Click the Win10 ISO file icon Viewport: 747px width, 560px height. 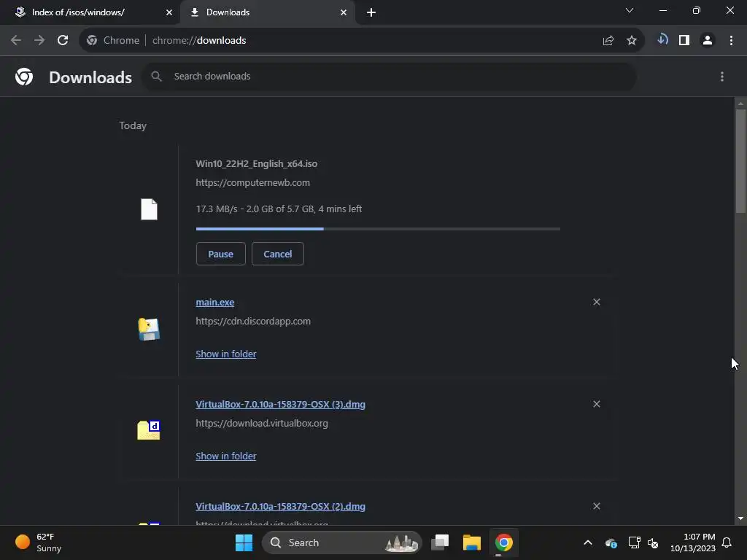click(x=149, y=209)
